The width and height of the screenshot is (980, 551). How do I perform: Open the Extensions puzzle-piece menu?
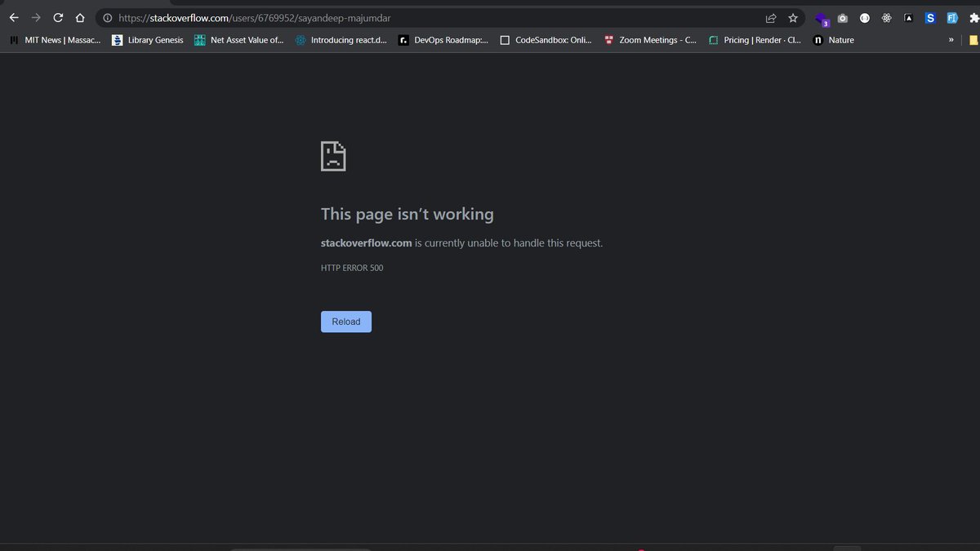(973, 18)
